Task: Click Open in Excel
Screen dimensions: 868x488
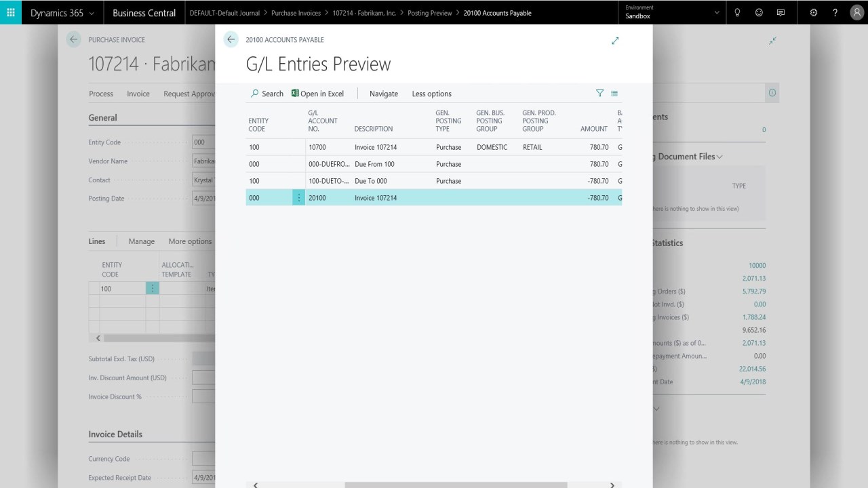Action: [x=317, y=94]
